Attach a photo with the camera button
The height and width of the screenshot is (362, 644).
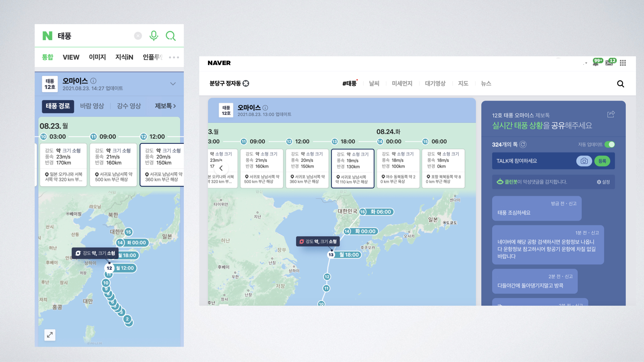click(x=584, y=161)
